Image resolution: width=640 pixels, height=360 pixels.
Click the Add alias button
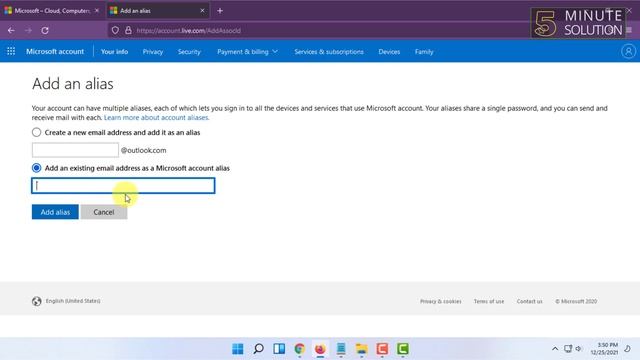click(55, 212)
